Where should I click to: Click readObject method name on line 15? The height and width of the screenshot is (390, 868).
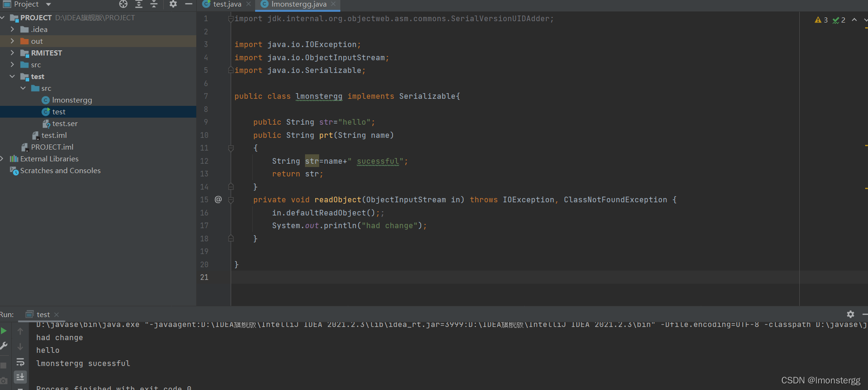(338, 199)
